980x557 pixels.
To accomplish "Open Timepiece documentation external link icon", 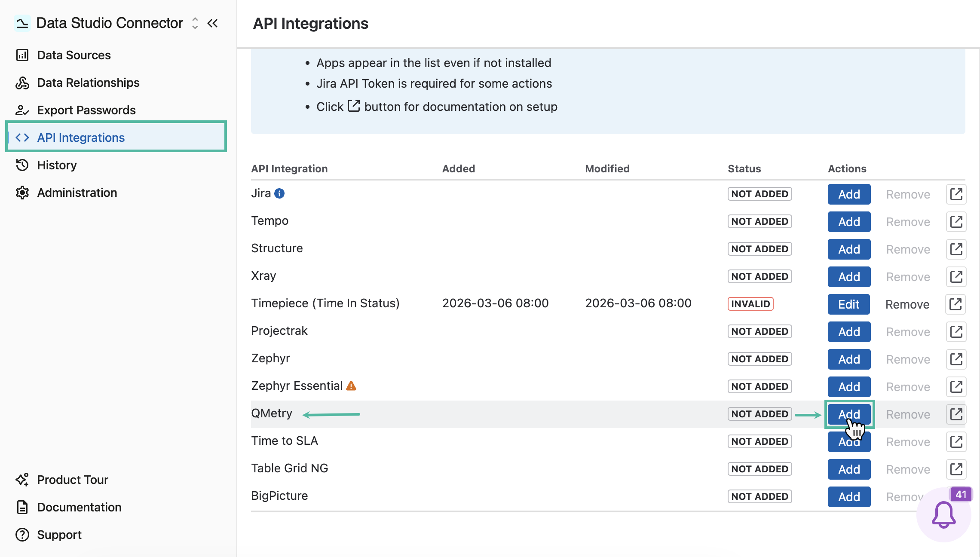I will tap(955, 304).
